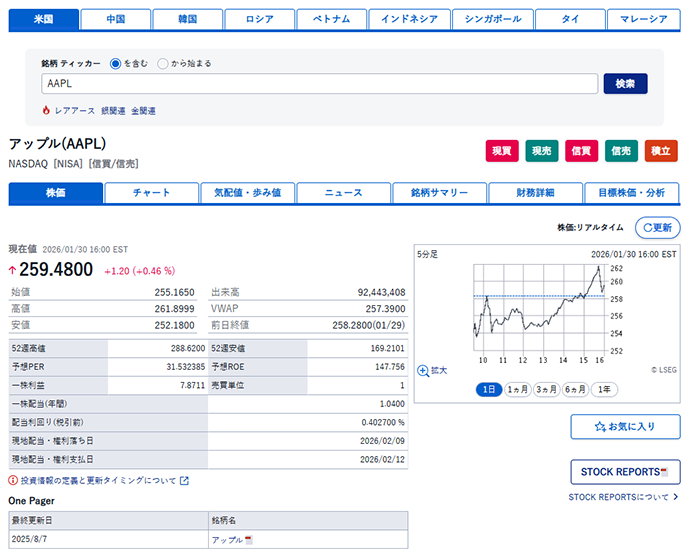Click the green 現売 sell button
The height and width of the screenshot is (559, 690).
(x=542, y=151)
